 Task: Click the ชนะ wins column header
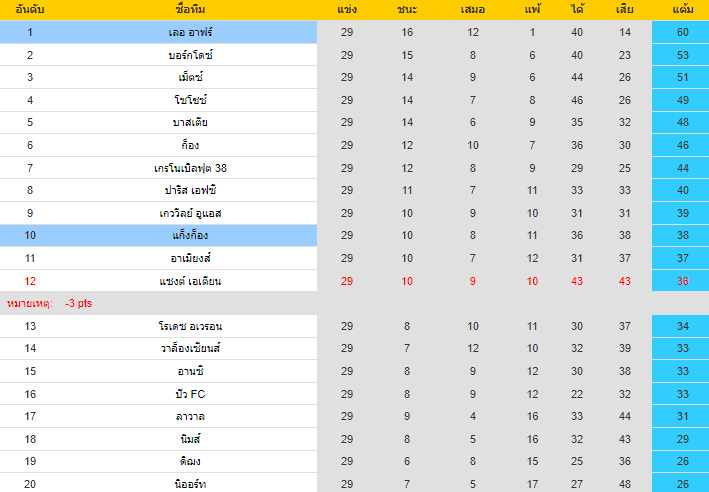tap(408, 10)
